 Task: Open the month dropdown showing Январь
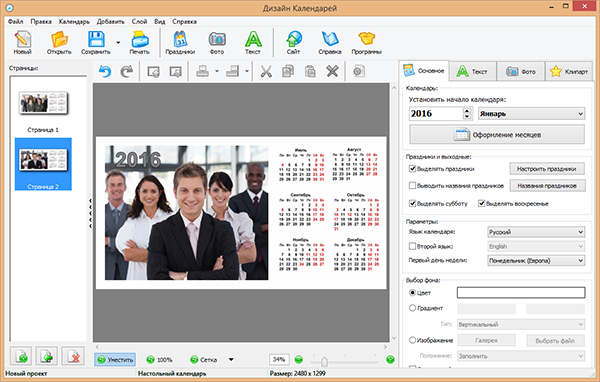point(532,114)
